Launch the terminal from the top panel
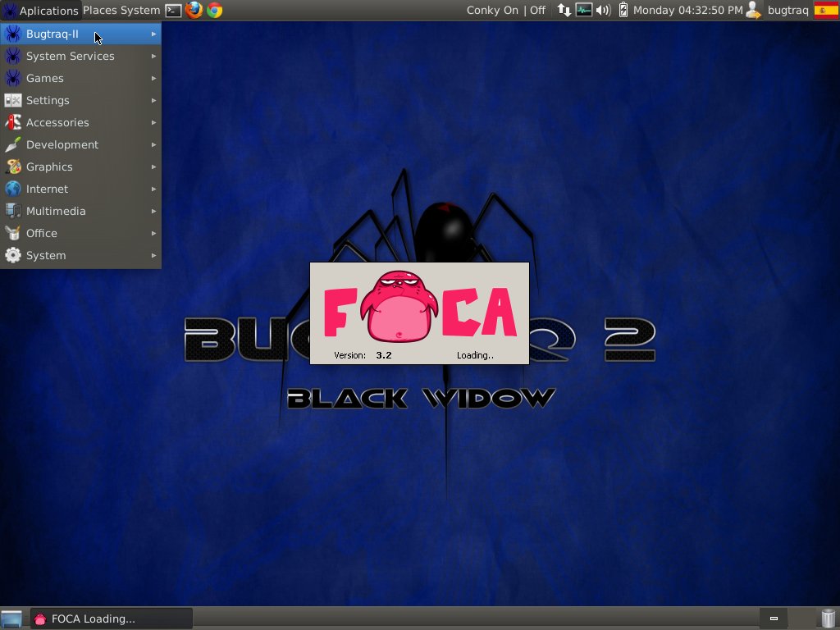Viewport: 840px width, 630px height. tap(173, 10)
